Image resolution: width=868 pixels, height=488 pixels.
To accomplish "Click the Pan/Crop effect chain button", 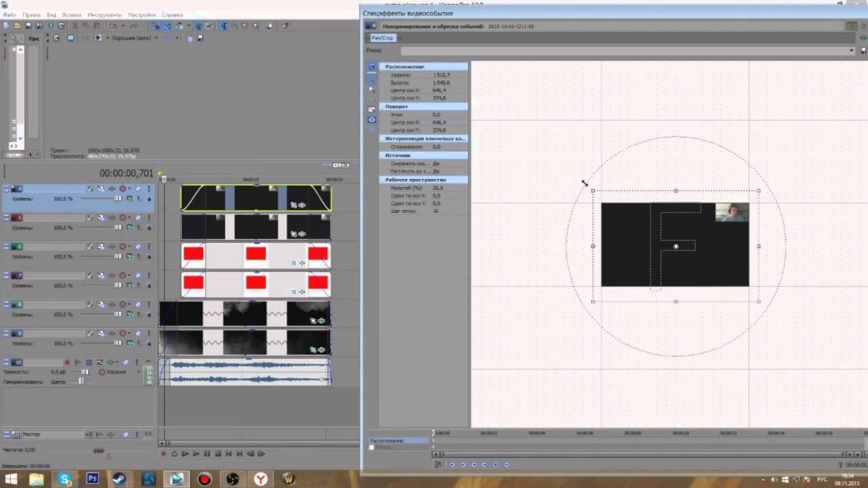I will [382, 38].
